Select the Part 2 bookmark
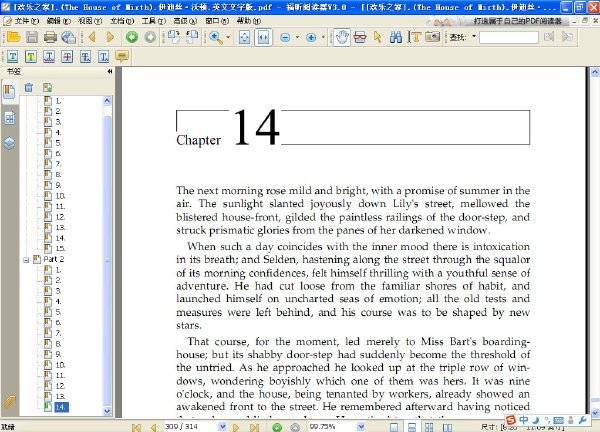This screenshot has width=600, height=432. coord(54,259)
